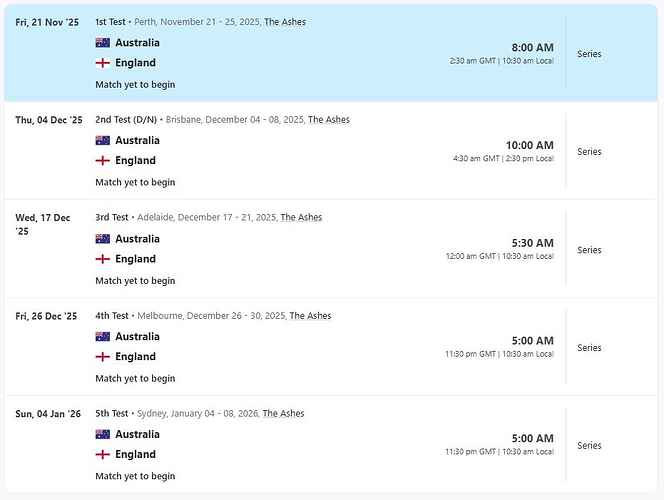Click Series button for Sydney 5th Test

589,446
